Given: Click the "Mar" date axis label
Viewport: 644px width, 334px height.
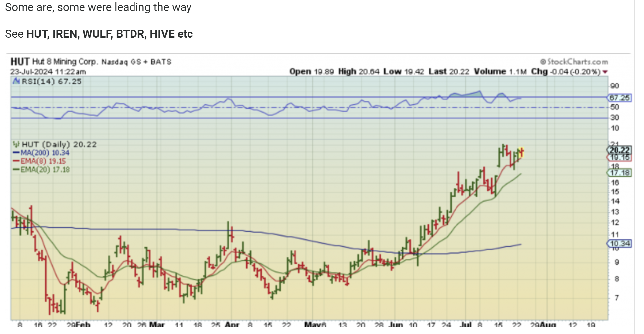Looking at the screenshot, I should pos(157,325).
